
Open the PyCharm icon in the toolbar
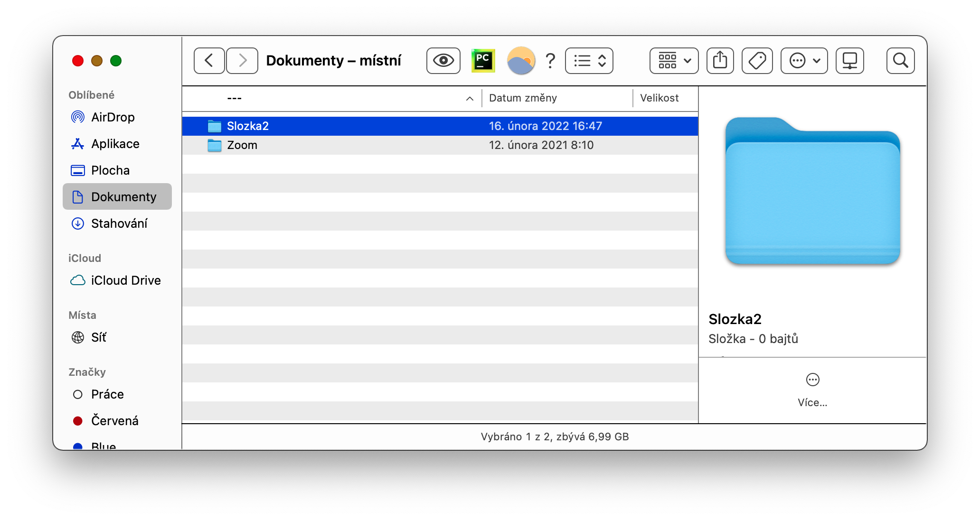click(483, 61)
